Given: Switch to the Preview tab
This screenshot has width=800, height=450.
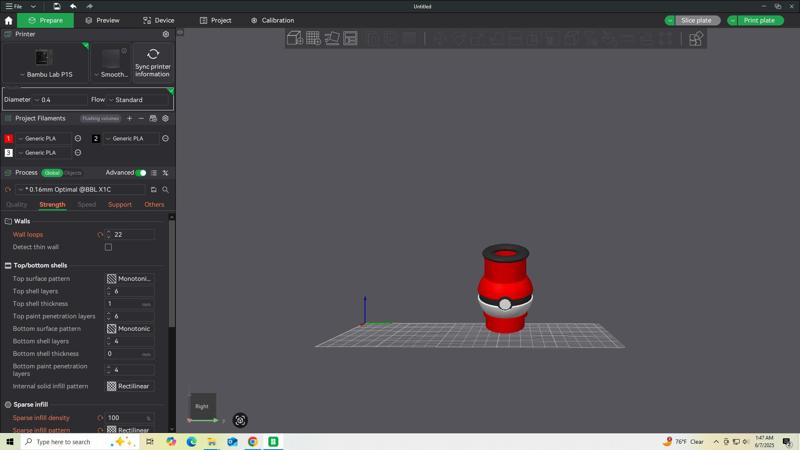Looking at the screenshot, I should [x=103, y=20].
